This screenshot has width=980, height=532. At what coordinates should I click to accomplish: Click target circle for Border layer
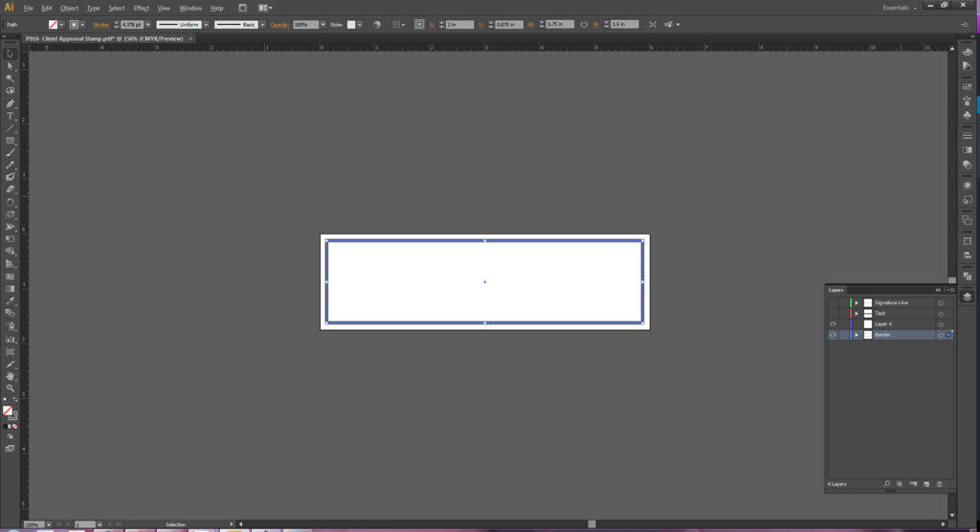click(x=941, y=335)
